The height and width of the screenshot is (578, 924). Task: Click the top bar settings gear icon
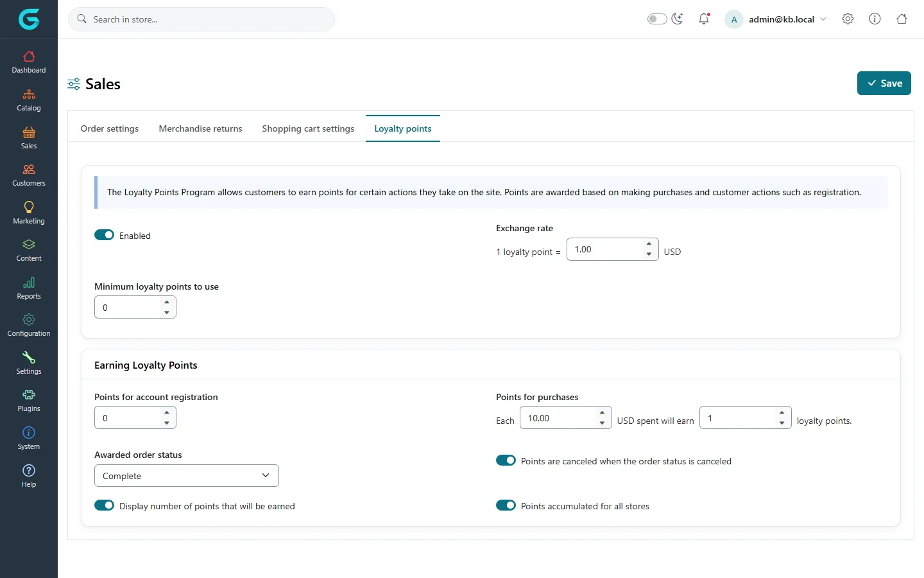(848, 19)
